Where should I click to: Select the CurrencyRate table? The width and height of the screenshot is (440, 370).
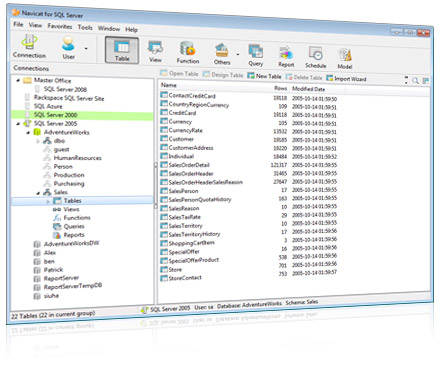coord(185,130)
